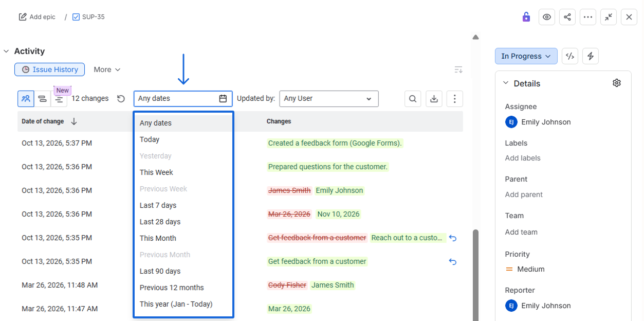Revert the 'Reach out to a custo…' change
The image size is (644, 321).
453,238
